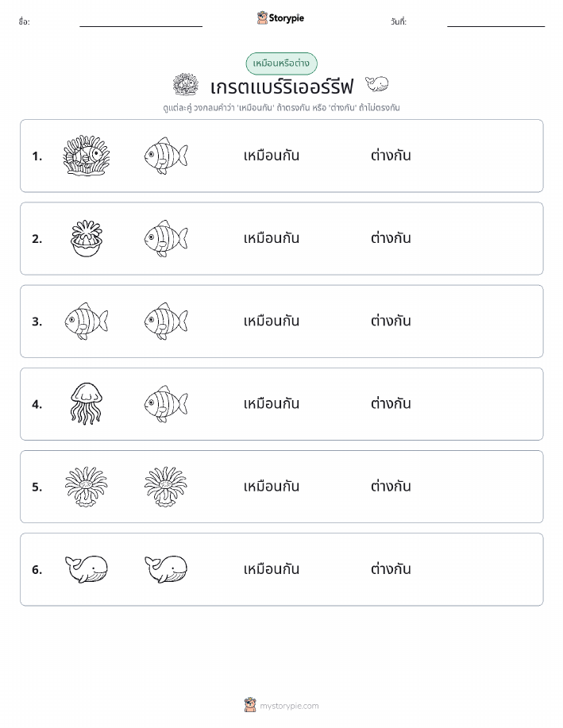Click the green เหมือนหรือต่าง tag
Viewport: 563px width, 728px height.
(281, 64)
